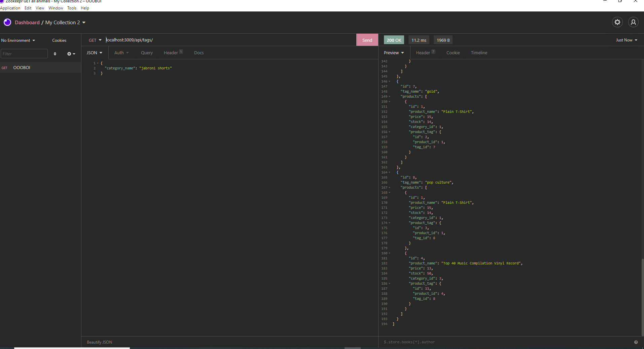Open the Query tab of the request

point(146,53)
